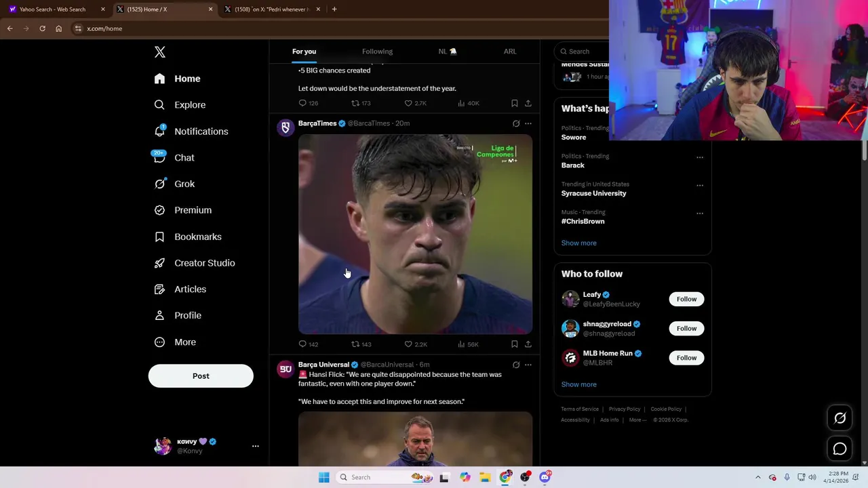Open Terms of Service link
Screen dimensions: 868x488
click(580, 409)
